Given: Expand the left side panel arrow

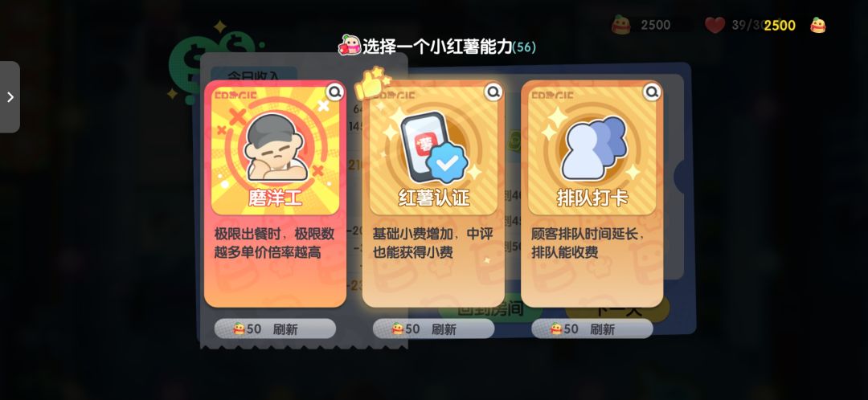Looking at the screenshot, I should click(10, 97).
